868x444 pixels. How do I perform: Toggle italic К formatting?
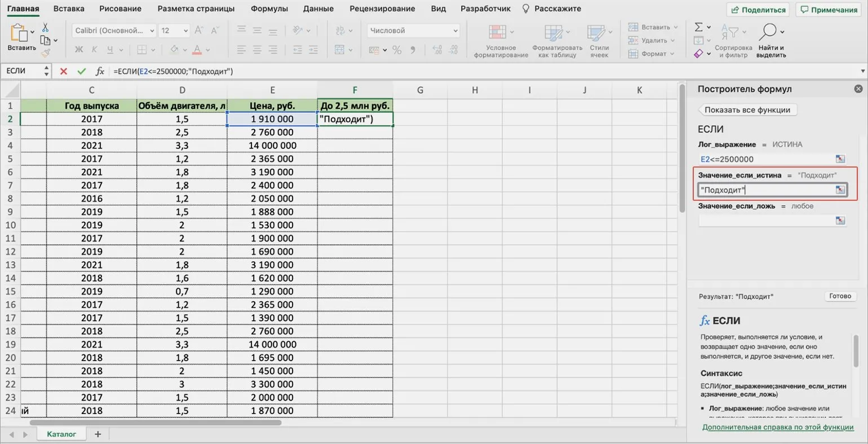point(94,50)
